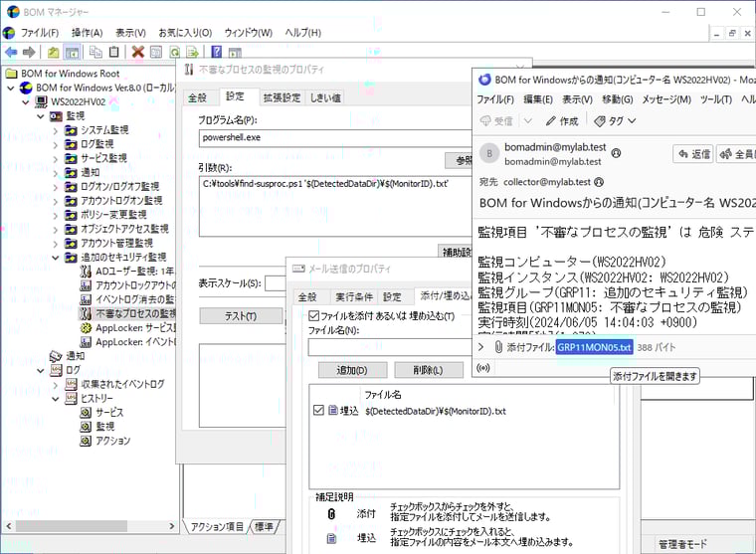Click the connection status icon at mail window bottom
Image resolution: width=756 pixels, height=554 pixels.
click(483, 368)
